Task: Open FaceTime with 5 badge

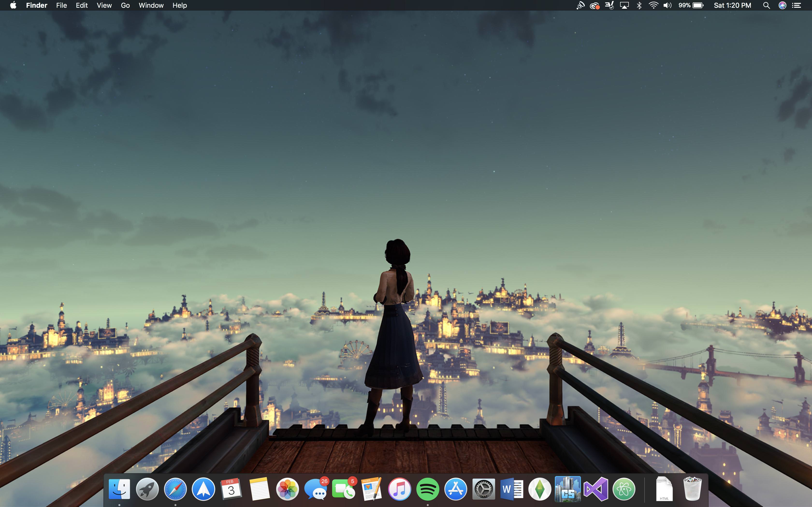Action: point(343,489)
